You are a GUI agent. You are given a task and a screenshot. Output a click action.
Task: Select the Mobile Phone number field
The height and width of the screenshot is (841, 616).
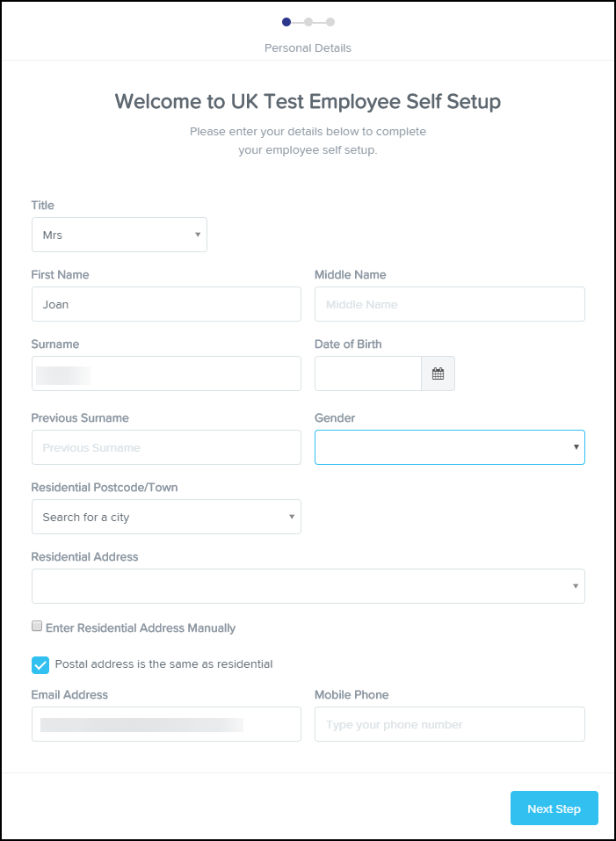449,724
